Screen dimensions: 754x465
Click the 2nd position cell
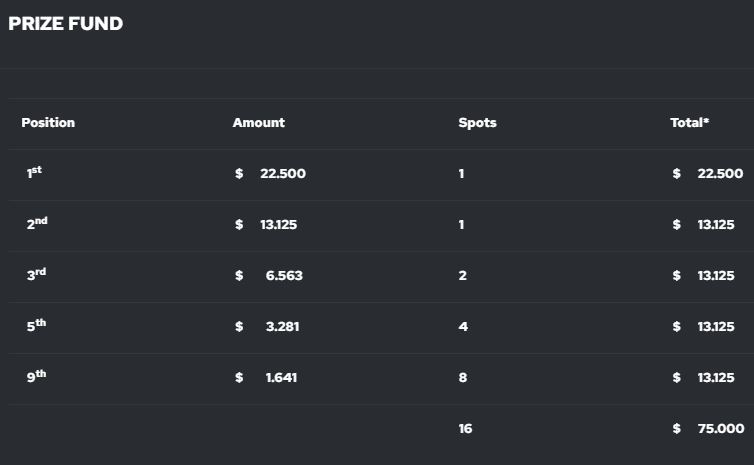point(36,224)
